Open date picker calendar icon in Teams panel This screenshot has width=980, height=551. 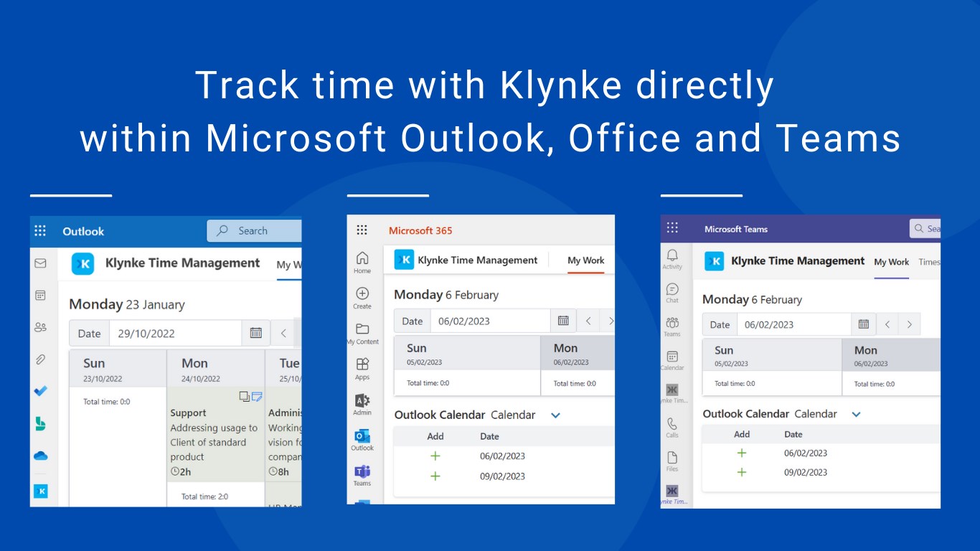tap(864, 324)
